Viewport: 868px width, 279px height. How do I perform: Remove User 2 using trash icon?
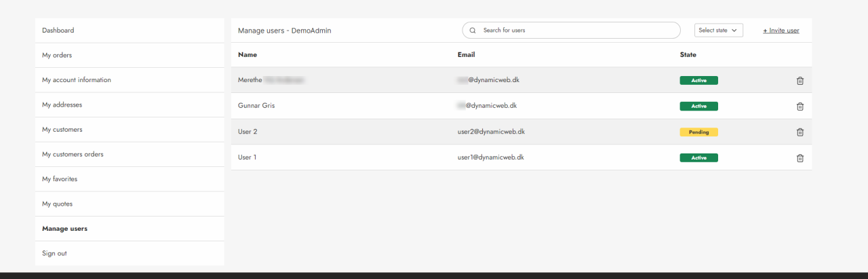(x=800, y=132)
